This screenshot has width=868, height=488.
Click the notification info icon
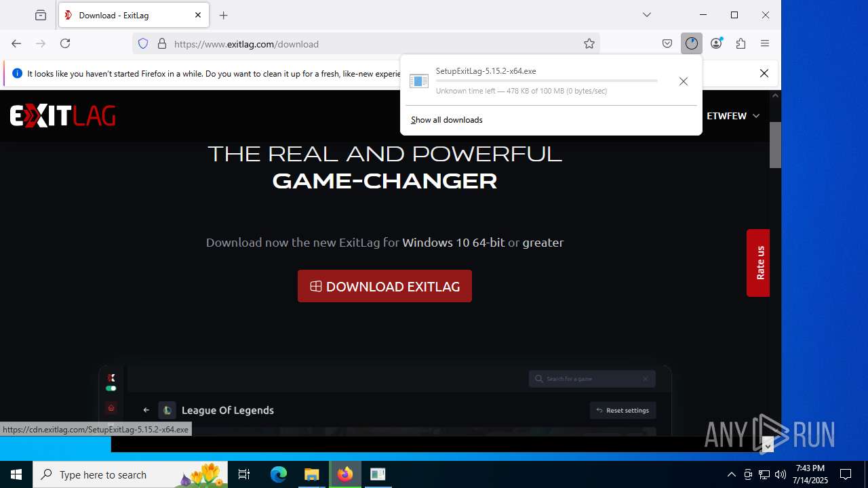click(x=17, y=73)
